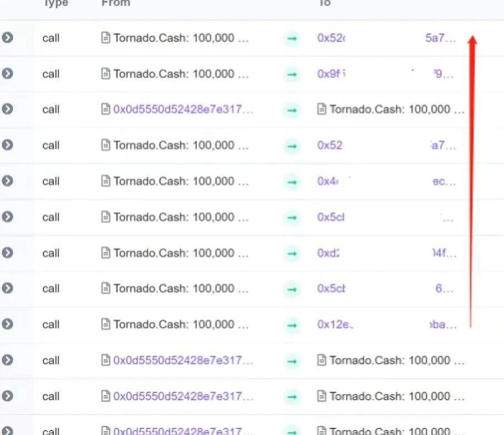This screenshot has width=504, height=435.
Task: Open the 0xd2...4f recipient address link
Action: (x=328, y=253)
